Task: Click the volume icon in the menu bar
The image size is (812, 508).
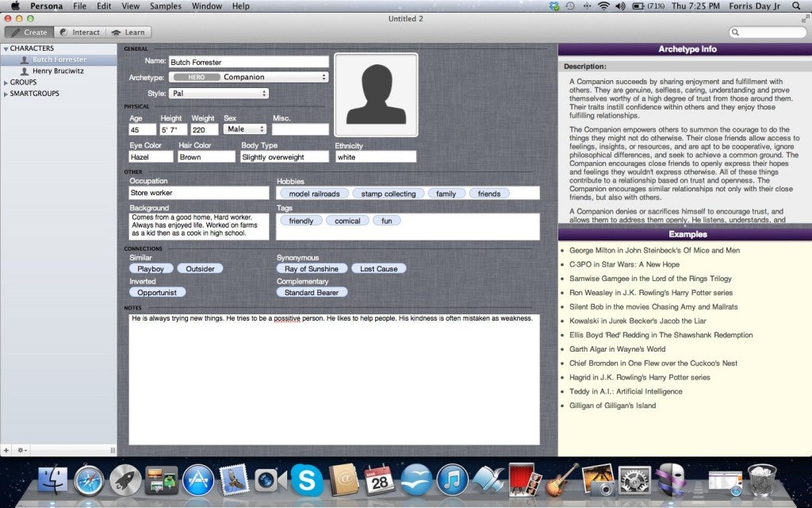Action: point(620,6)
